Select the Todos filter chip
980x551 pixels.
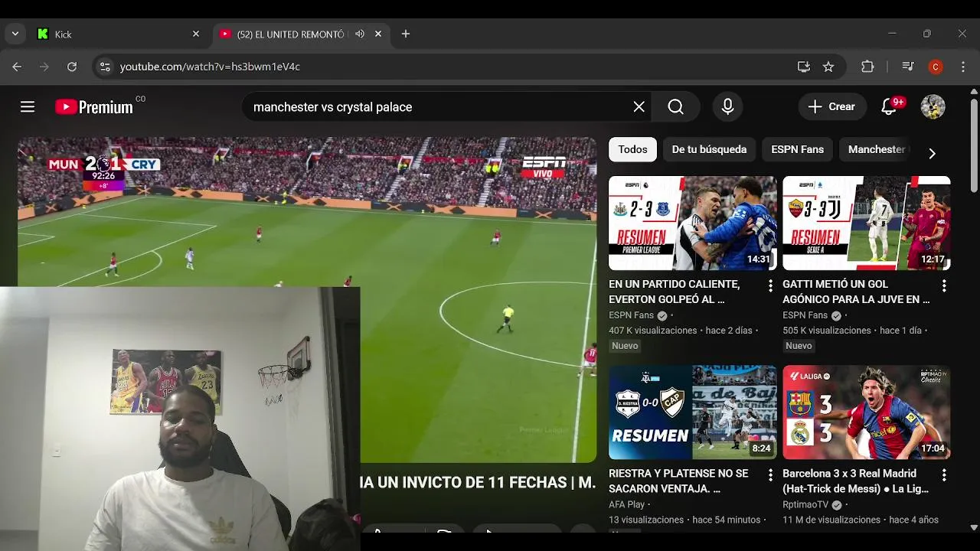click(x=632, y=149)
